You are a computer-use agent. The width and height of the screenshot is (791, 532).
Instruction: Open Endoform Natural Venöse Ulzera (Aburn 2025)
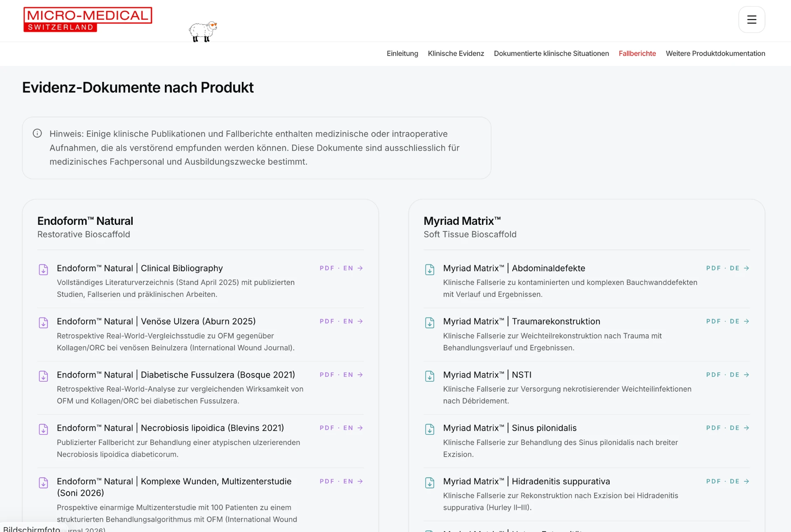click(156, 321)
